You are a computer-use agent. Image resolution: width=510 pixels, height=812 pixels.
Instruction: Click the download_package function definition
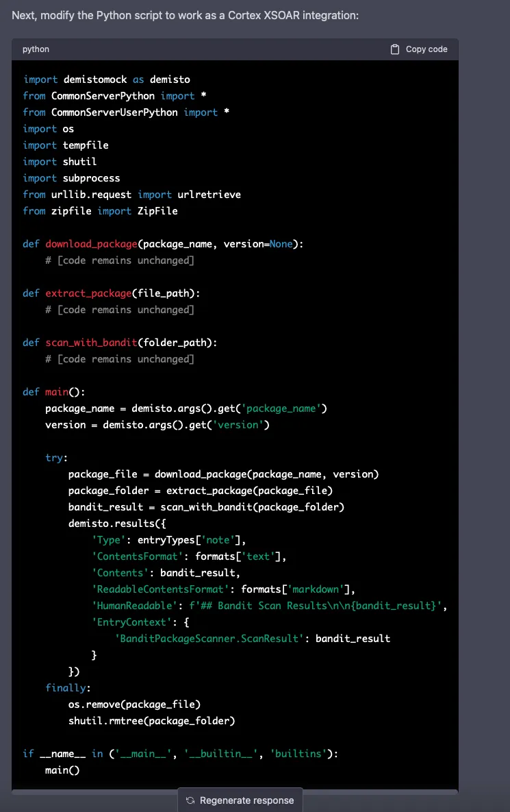pyautogui.click(x=163, y=244)
